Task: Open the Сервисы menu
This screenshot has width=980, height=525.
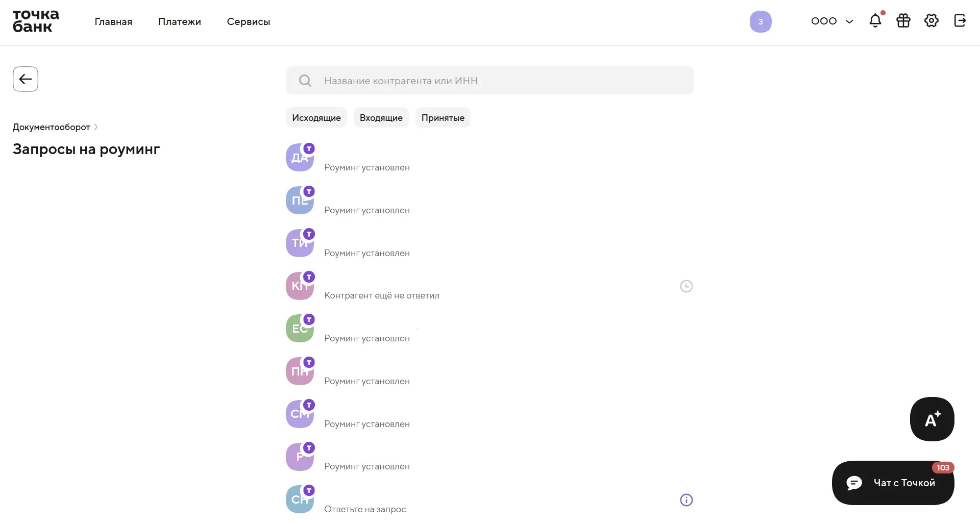Action: [249, 22]
